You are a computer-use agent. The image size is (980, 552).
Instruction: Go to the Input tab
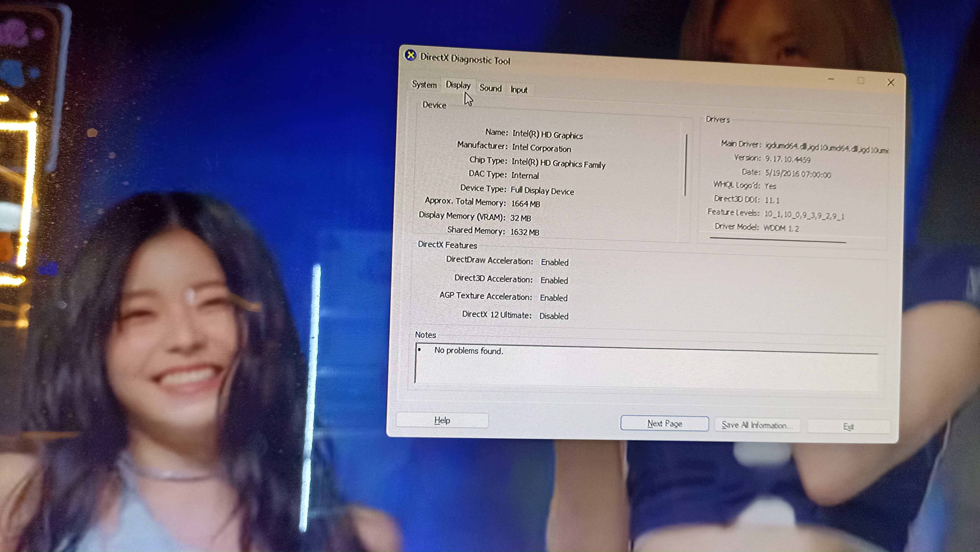pos(519,90)
